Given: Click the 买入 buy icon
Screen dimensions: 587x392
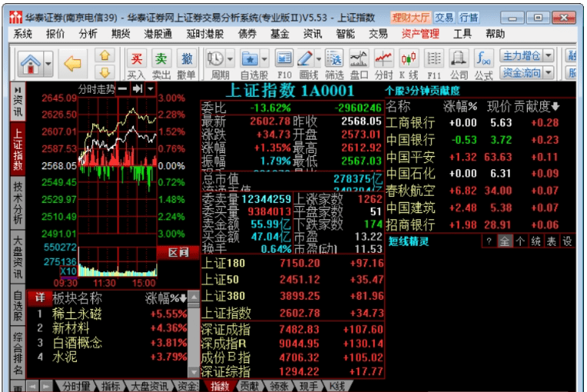Looking at the screenshot, I should tap(136, 64).
